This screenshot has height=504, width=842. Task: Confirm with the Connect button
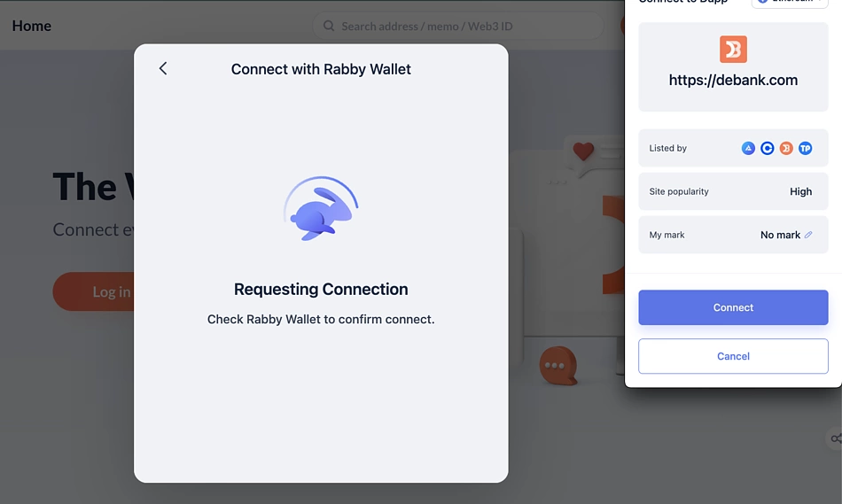tap(733, 307)
